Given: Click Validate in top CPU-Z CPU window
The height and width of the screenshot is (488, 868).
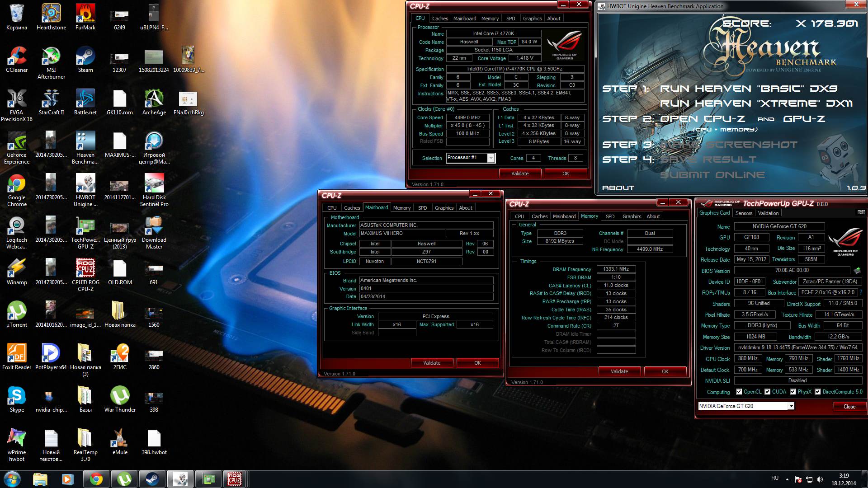Looking at the screenshot, I should pos(520,174).
